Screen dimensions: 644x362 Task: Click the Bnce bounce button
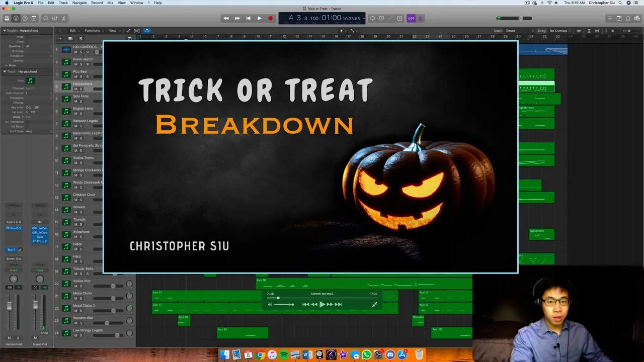(44, 333)
